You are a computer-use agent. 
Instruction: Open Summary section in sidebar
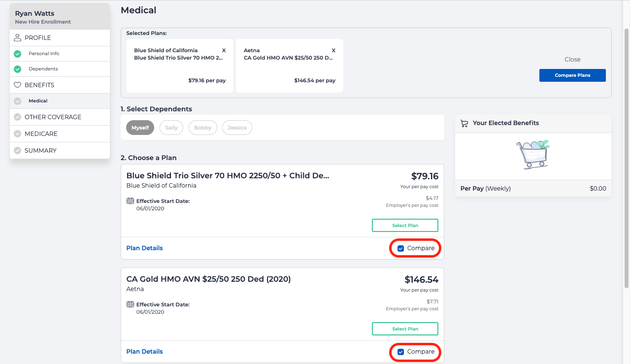pos(40,151)
